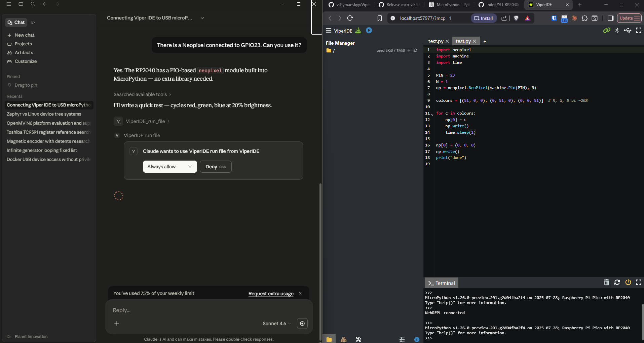Toggle the browser Shields icon
Viewport: 644px width, 343px height.
[516, 18]
